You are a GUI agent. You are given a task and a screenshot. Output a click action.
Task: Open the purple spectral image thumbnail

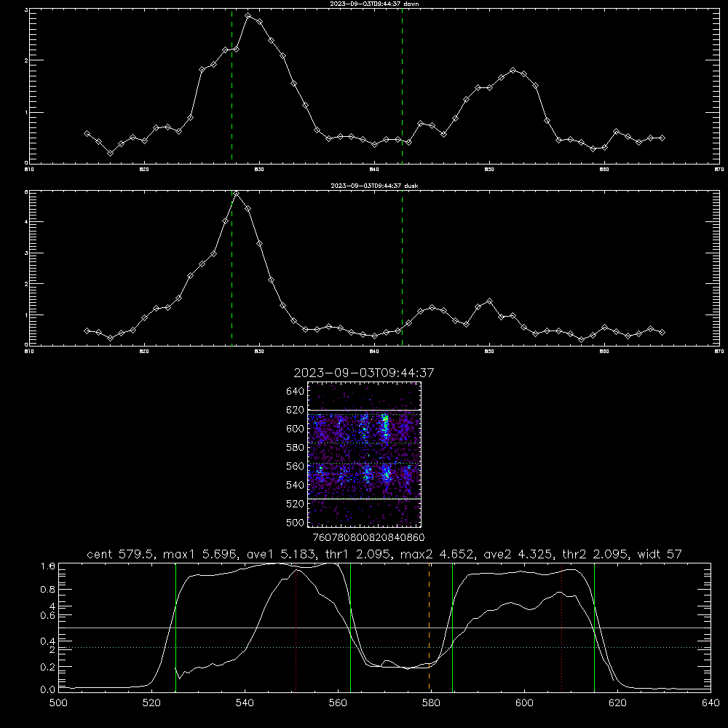point(365,454)
